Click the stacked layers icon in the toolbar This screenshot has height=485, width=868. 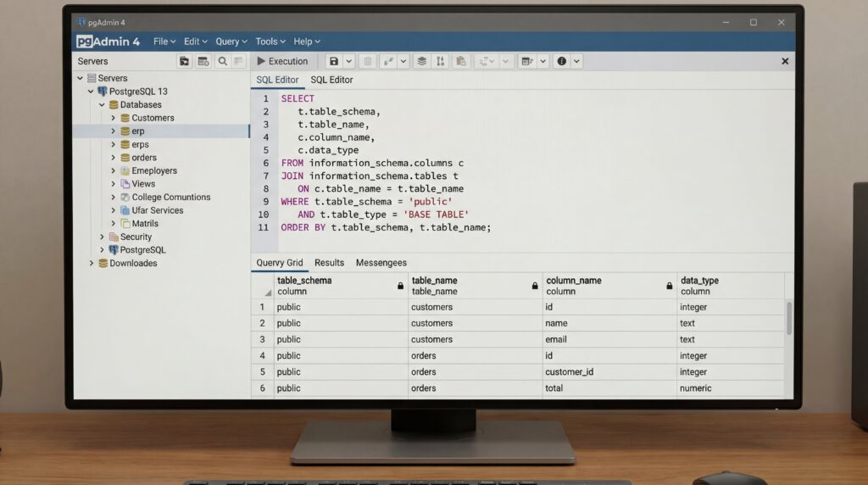tap(422, 61)
